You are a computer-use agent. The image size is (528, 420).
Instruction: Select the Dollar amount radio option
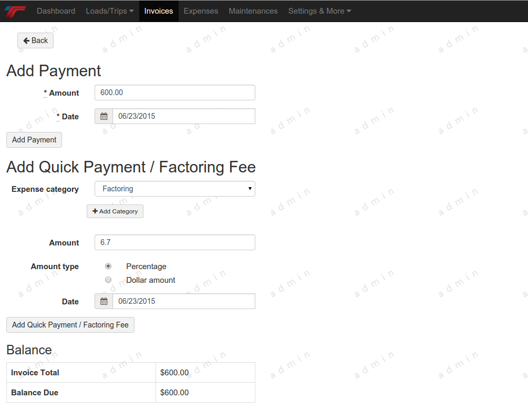coord(108,280)
